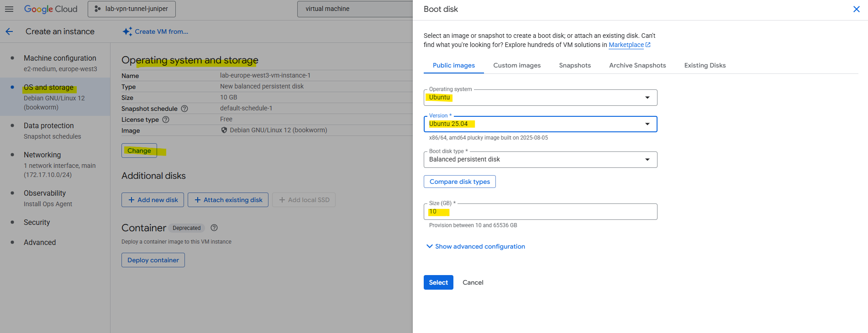Open the Version dropdown showing Ubuntu 25.04
Image resolution: width=868 pixels, height=333 pixels.
click(x=541, y=124)
